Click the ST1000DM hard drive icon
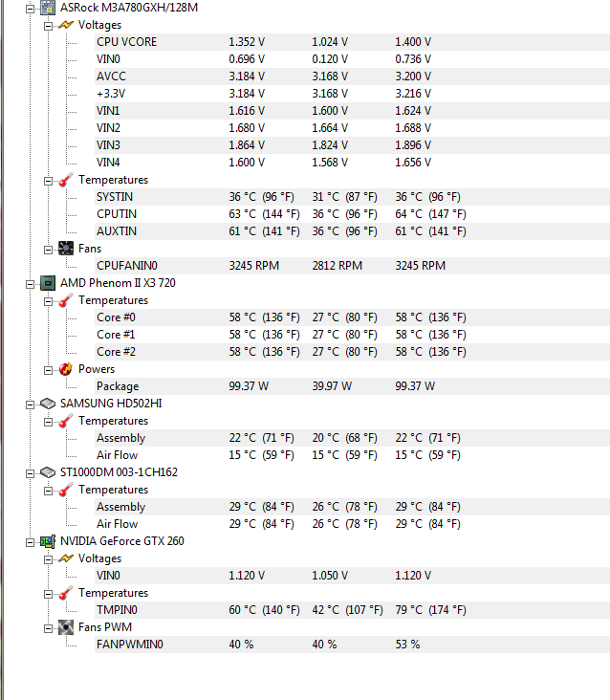610x700 pixels. pos(47,472)
